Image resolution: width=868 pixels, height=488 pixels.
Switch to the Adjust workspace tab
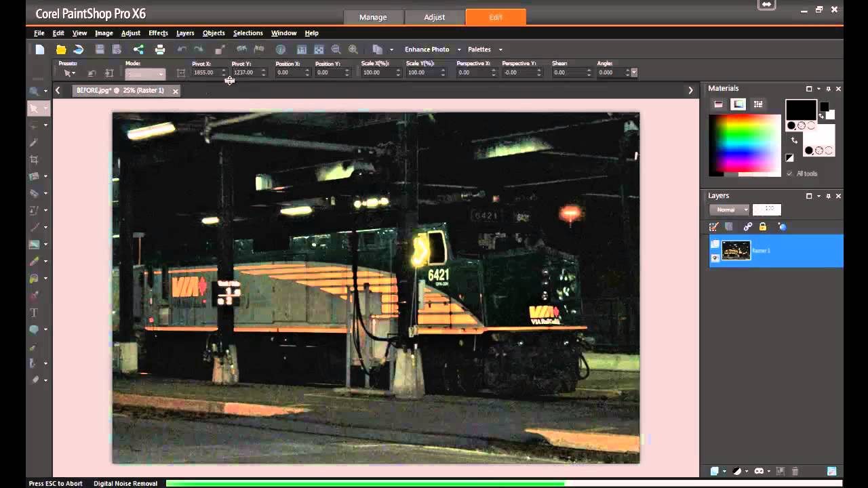435,17
